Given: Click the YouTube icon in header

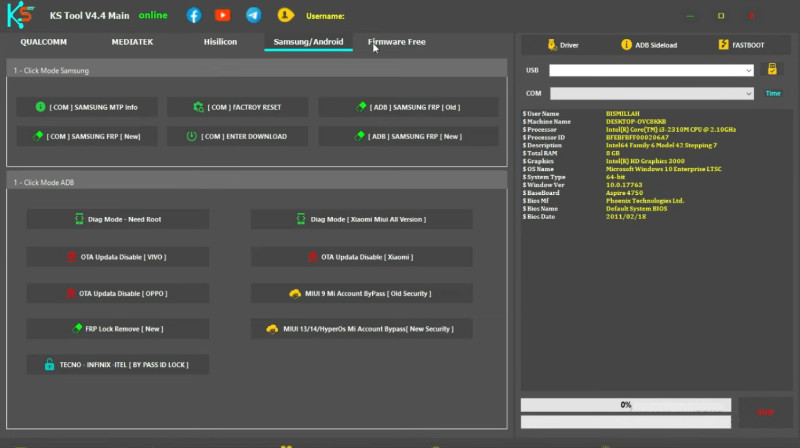Looking at the screenshot, I should [x=222, y=16].
